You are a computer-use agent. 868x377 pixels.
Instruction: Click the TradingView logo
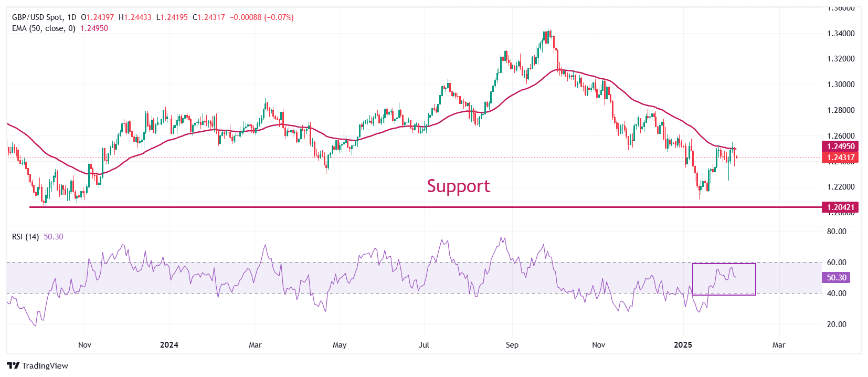point(38,365)
